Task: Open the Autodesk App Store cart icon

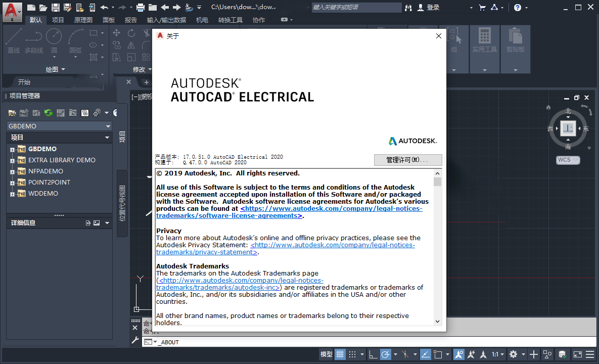Action: pyautogui.click(x=482, y=7)
